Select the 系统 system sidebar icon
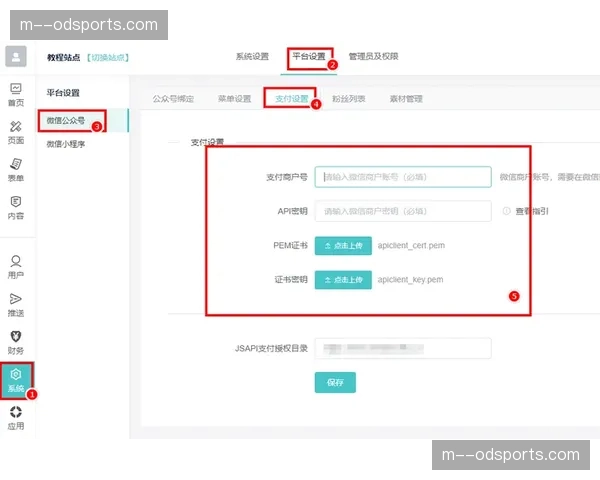Image resolution: width=600 pixels, height=480 pixels. [x=16, y=380]
